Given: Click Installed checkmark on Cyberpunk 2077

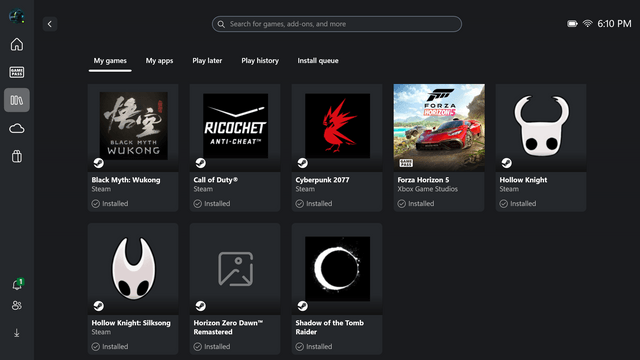Looking at the screenshot, I should pos(300,204).
